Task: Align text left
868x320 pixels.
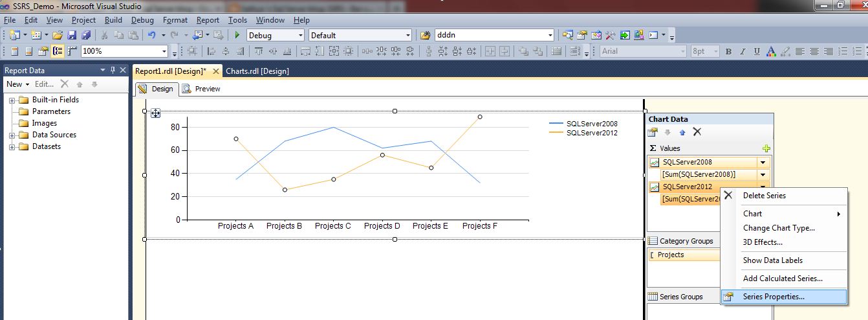Action: (x=800, y=51)
